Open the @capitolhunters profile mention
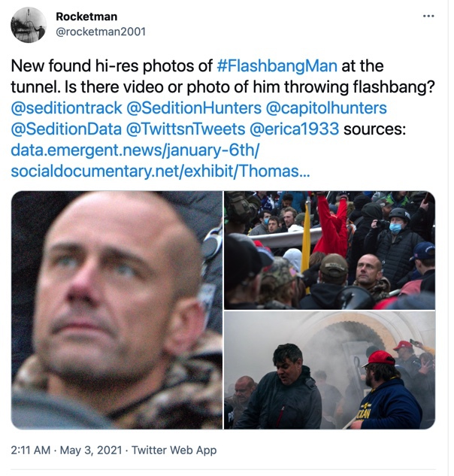The image size is (454, 476). [326, 108]
